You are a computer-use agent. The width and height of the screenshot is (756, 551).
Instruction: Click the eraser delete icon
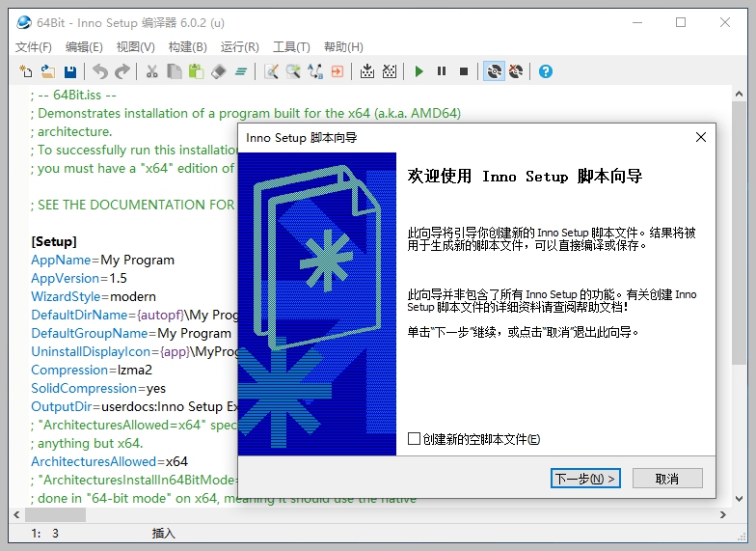coord(218,71)
